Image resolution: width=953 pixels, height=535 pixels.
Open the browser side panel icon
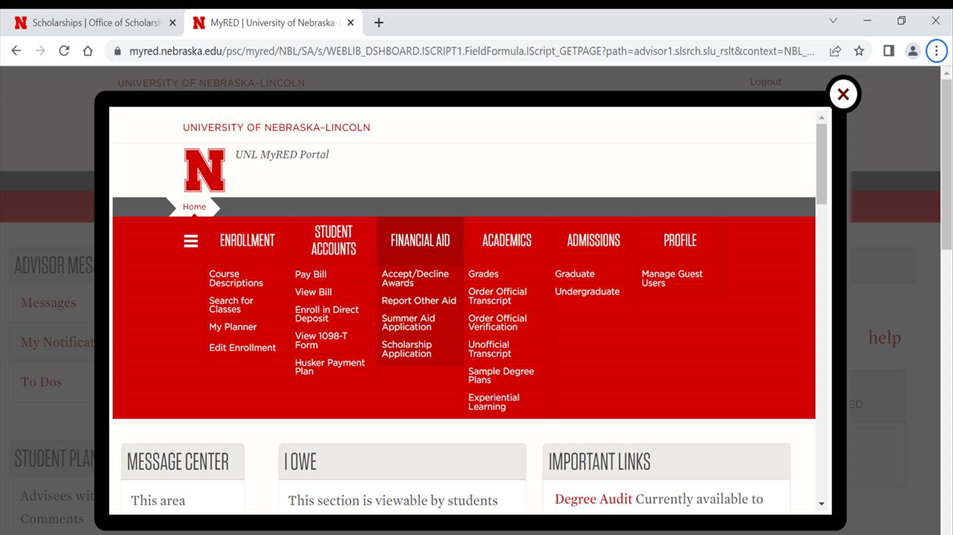pyautogui.click(x=888, y=51)
